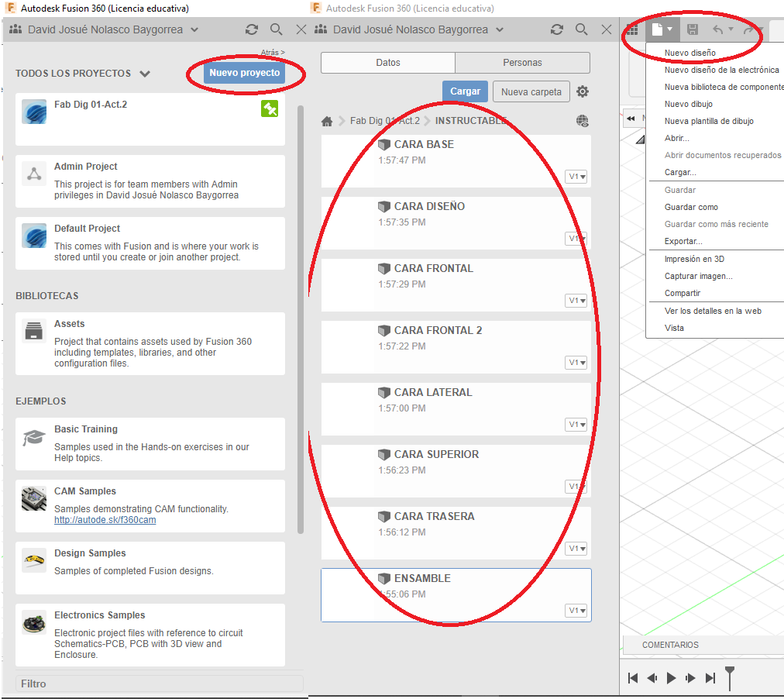Screen dimensions: 784x699
Task: Click Nueva carpeta button
Action: pyautogui.click(x=531, y=92)
